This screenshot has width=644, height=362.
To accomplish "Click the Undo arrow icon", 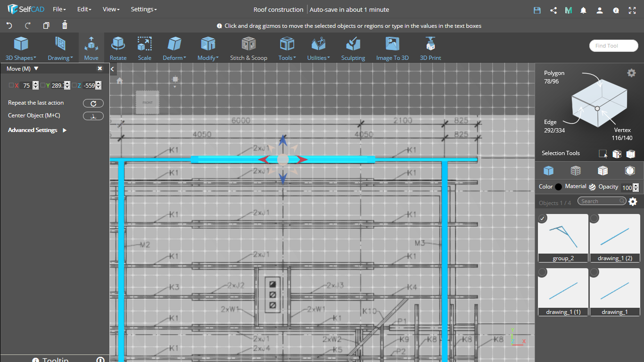I will (x=9, y=25).
